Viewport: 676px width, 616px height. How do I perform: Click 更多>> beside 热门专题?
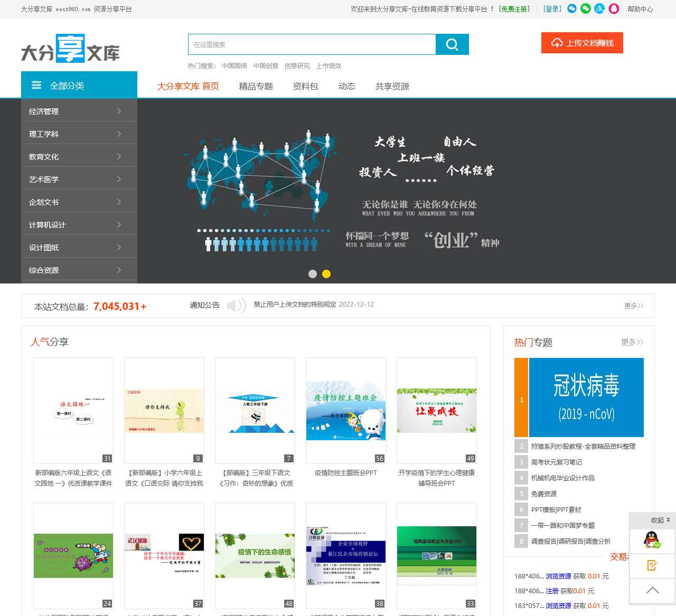(632, 342)
